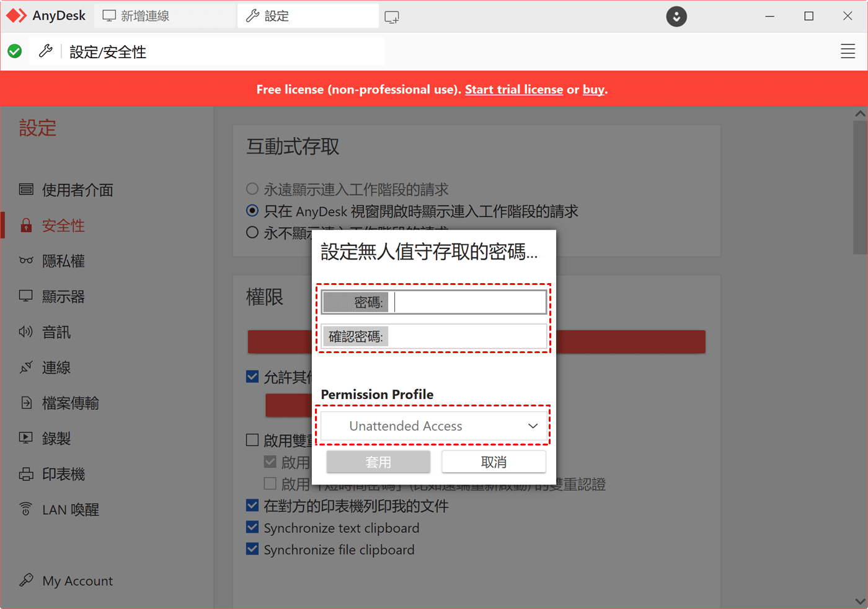The image size is (868, 609).
Task: Click the 套用 apply button
Action: 378,462
